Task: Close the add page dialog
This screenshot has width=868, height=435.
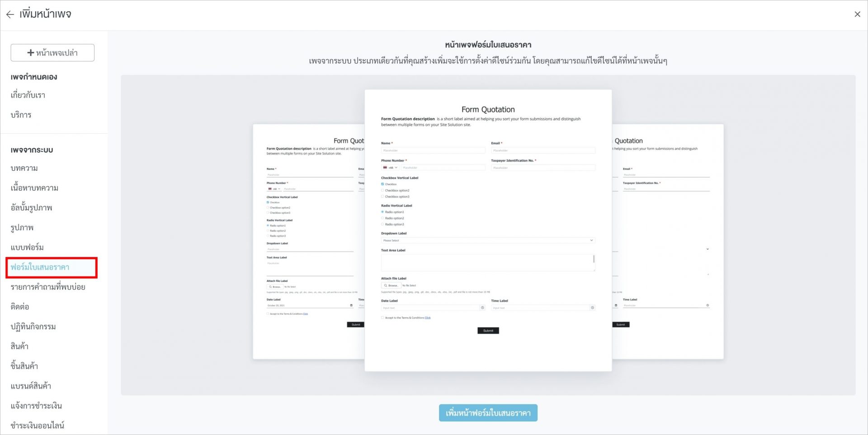Action: point(857,14)
